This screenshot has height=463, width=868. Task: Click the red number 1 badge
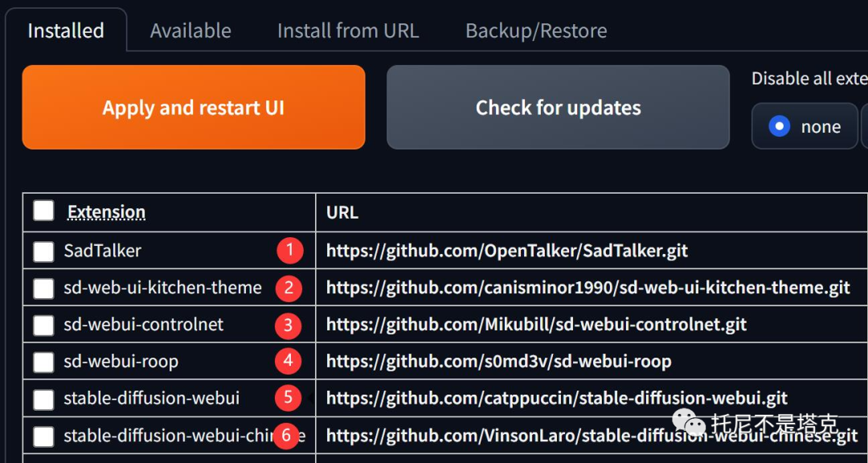pos(290,251)
